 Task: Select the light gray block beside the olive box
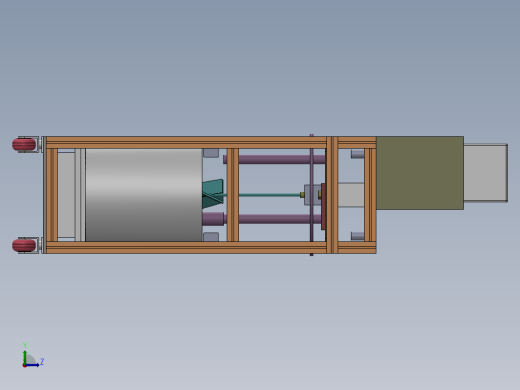(351, 195)
